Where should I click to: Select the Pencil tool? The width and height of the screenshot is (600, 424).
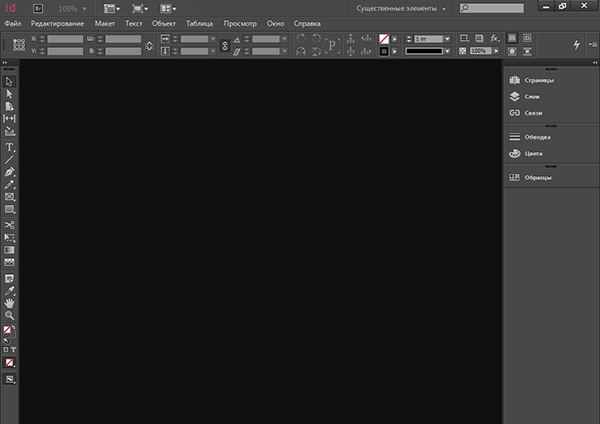tap(9, 184)
